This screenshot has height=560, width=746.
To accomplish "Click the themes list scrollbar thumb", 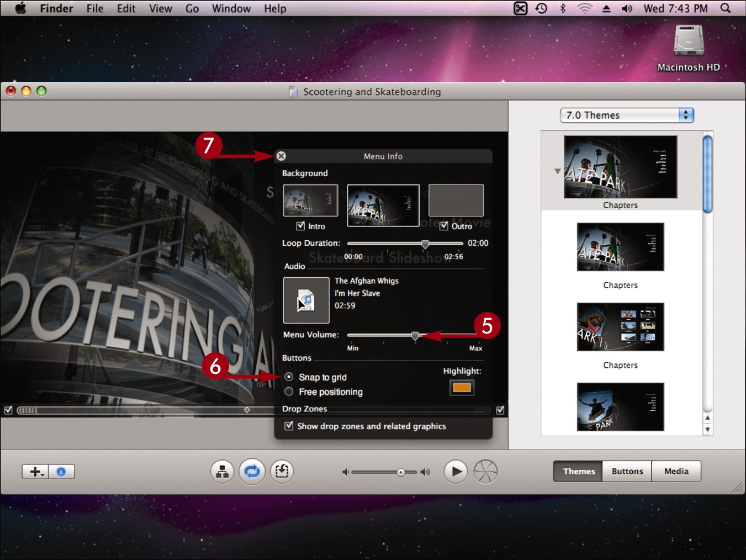I will click(707, 174).
